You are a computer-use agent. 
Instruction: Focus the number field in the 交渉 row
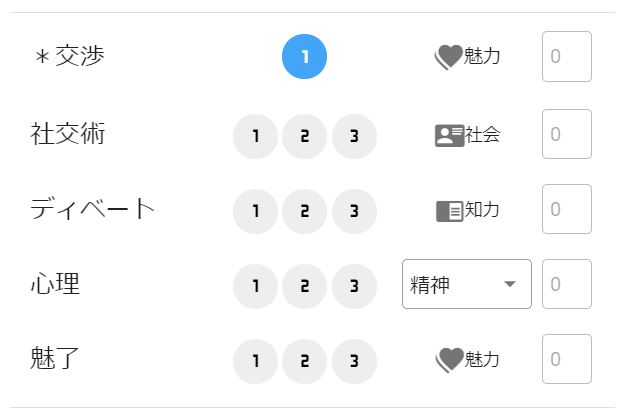567,56
